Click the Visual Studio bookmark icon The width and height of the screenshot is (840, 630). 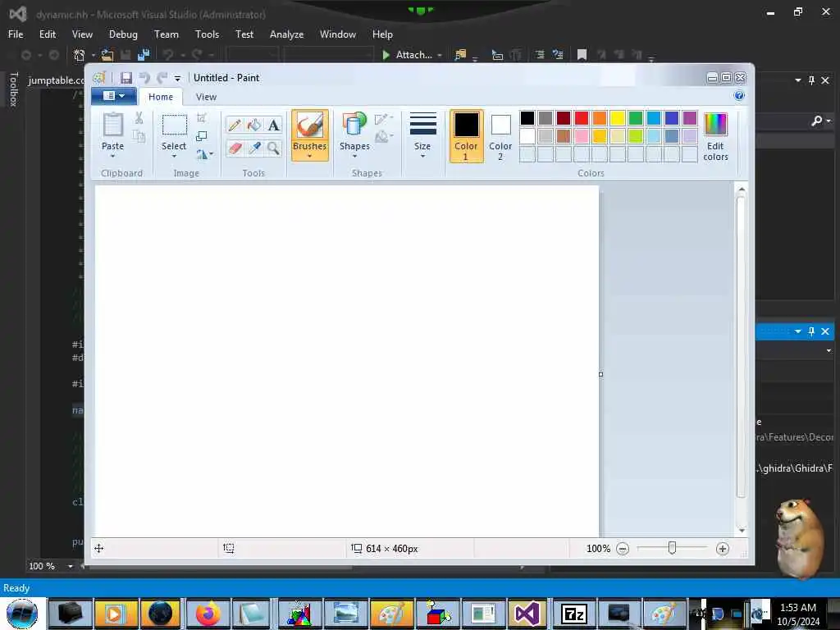tap(582, 55)
